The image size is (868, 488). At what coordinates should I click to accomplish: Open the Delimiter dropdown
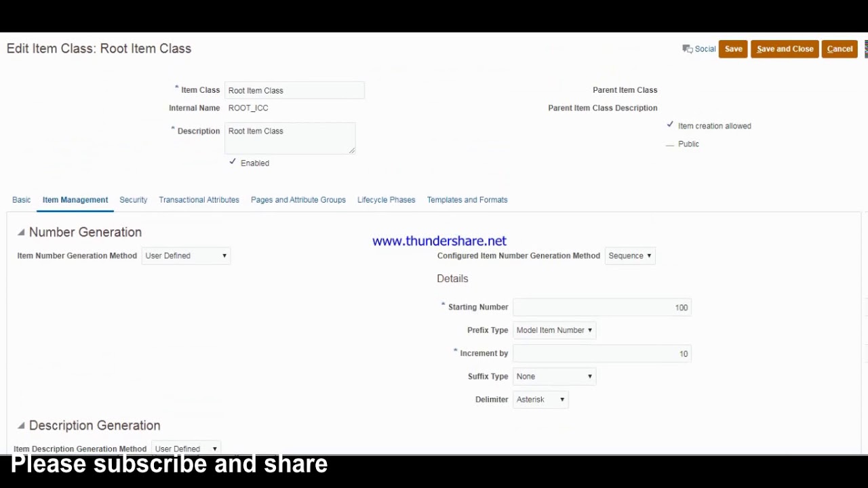coord(540,399)
